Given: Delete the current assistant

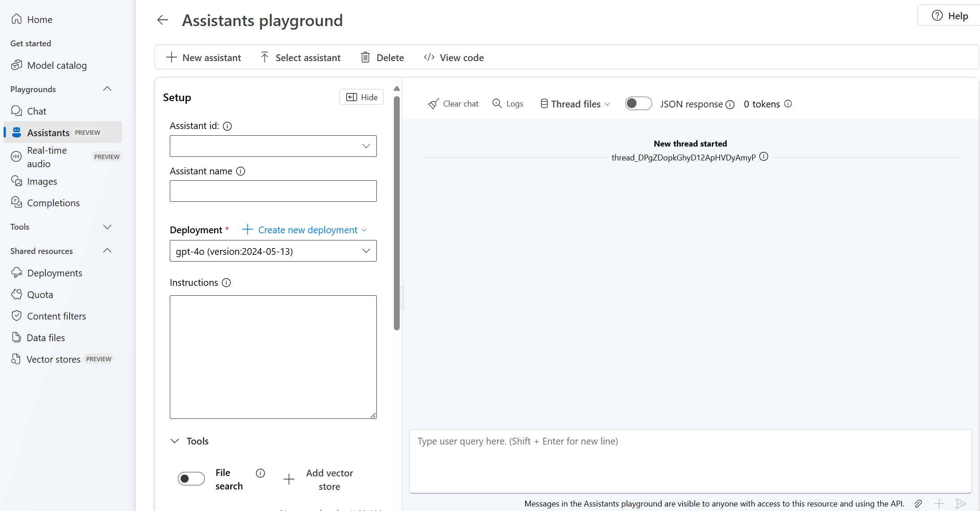Looking at the screenshot, I should pyautogui.click(x=382, y=58).
